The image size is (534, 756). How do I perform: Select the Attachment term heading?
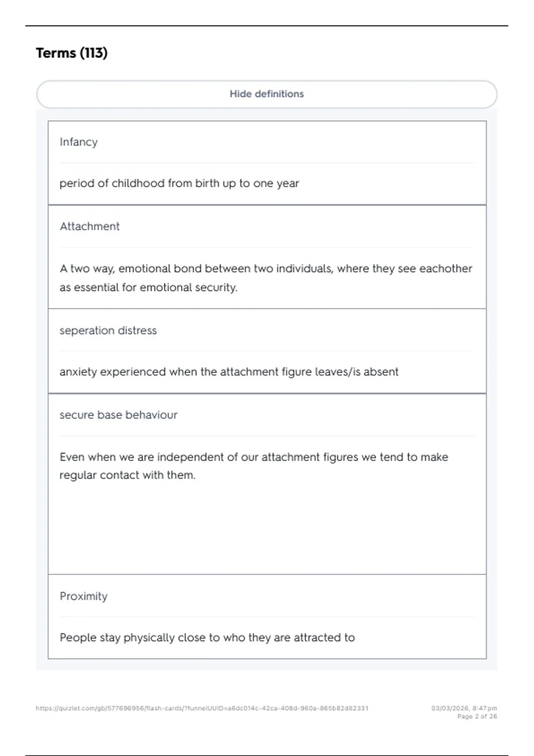click(x=89, y=226)
